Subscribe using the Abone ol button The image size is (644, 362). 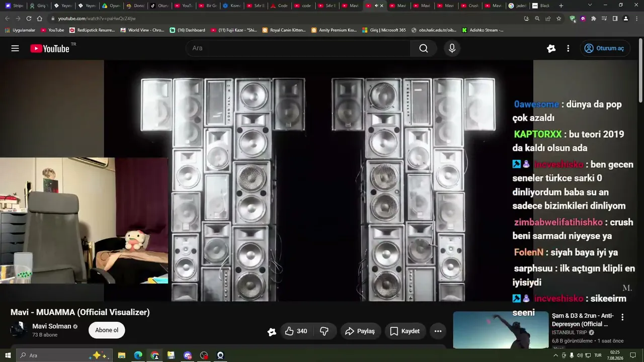point(107,330)
